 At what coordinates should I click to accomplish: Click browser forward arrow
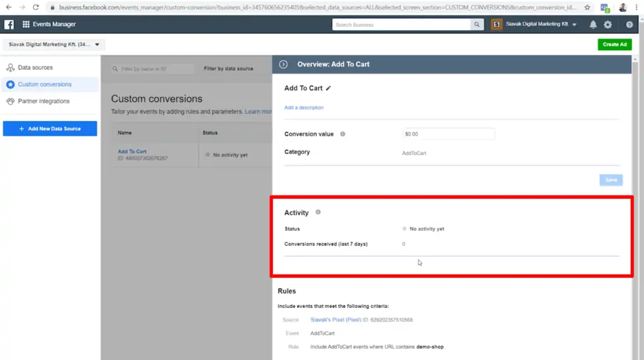point(22,8)
